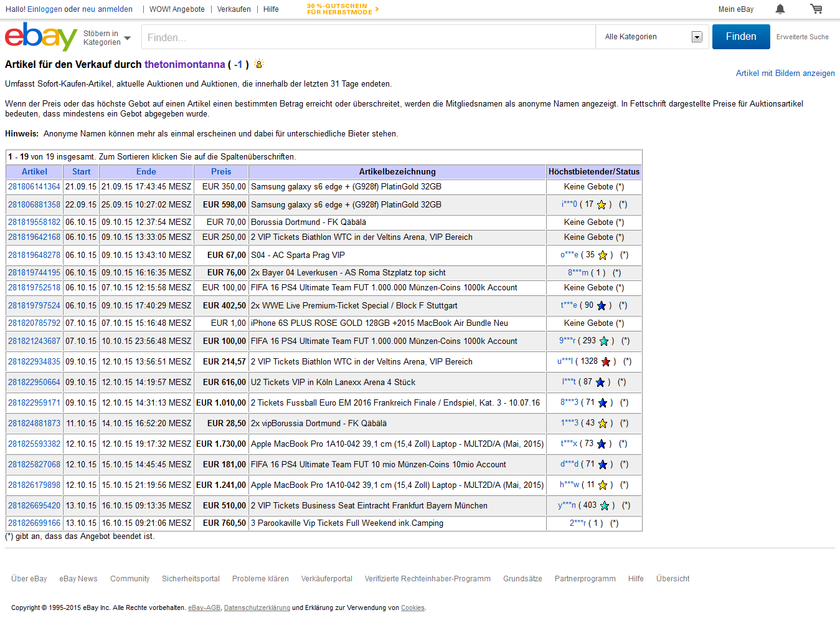Open item number 281822959171
Image resolution: width=840 pixels, height=643 pixels.
[34, 403]
